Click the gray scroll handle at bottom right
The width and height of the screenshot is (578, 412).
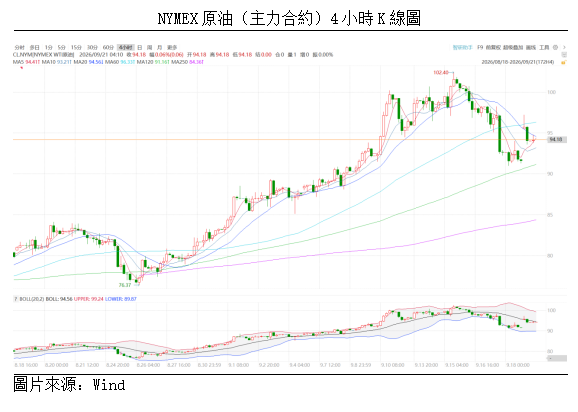[x=557, y=358]
